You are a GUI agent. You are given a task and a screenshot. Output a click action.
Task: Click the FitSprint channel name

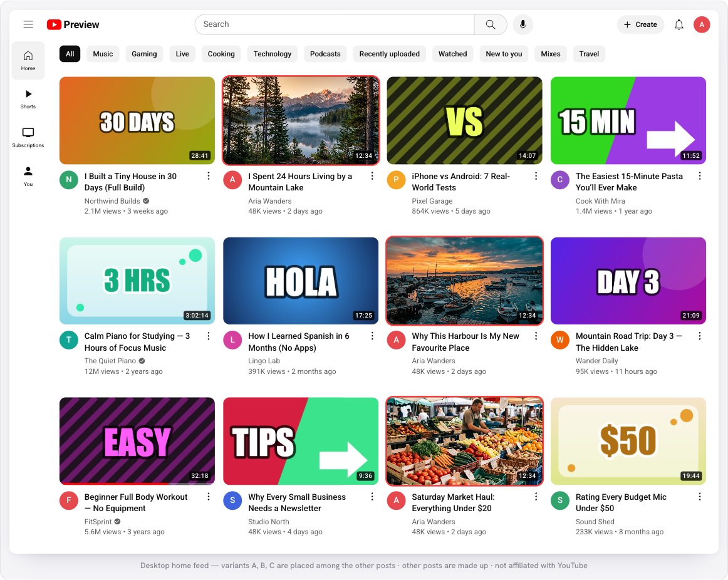(x=98, y=522)
